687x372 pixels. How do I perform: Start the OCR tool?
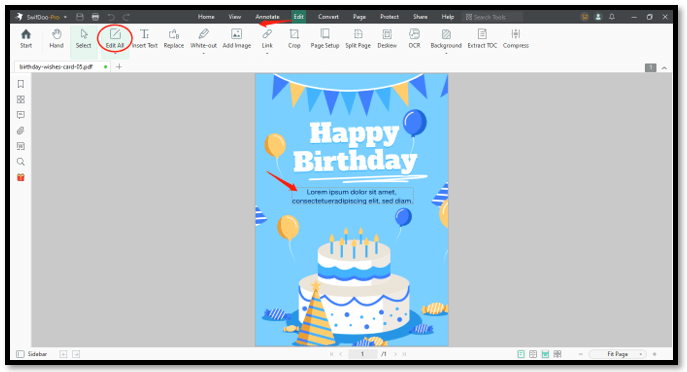[x=414, y=39]
